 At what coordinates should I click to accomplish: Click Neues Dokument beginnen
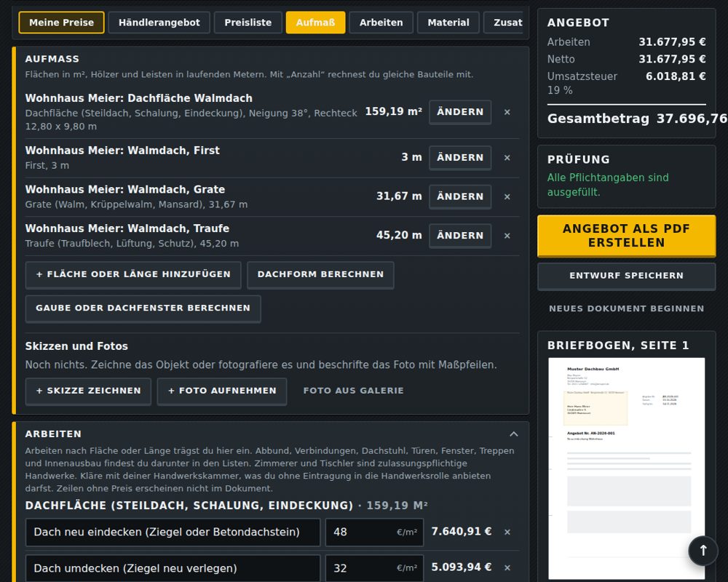pos(626,308)
